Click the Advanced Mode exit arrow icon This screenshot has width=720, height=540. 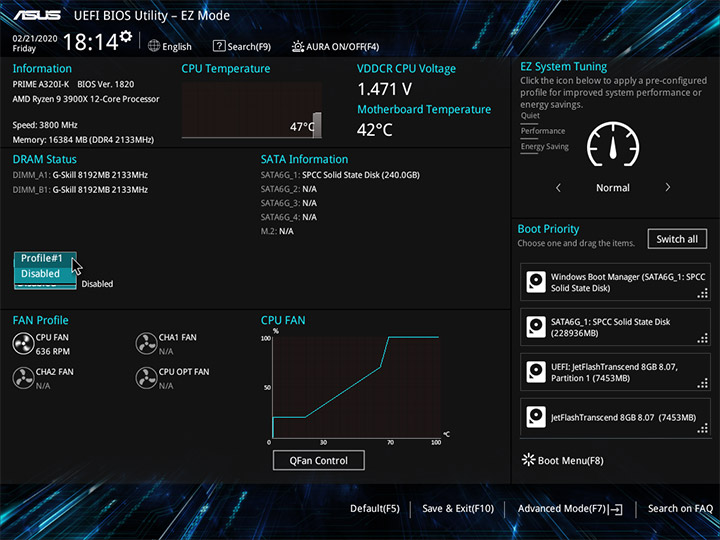(615, 509)
